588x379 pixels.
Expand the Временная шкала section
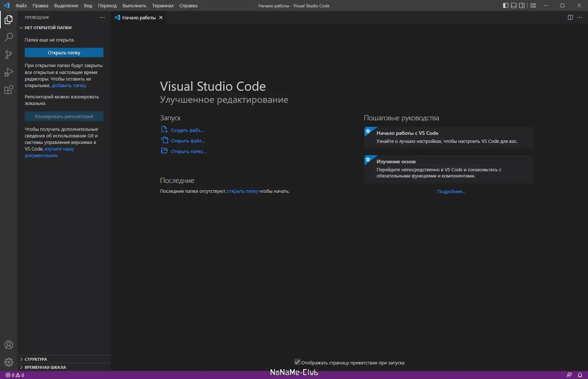coord(45,367)
